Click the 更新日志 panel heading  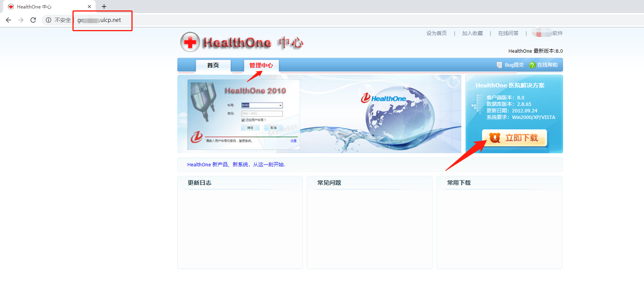(200, 183)
